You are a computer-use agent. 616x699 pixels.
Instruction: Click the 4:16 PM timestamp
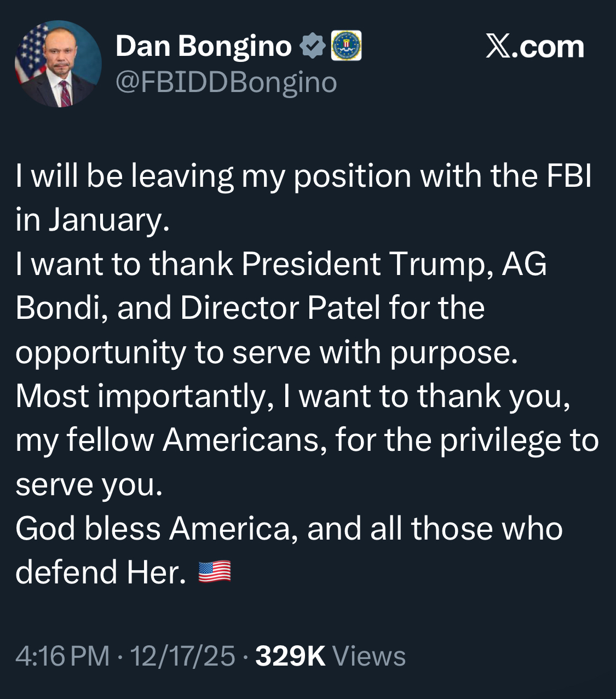tap(62, 656)
